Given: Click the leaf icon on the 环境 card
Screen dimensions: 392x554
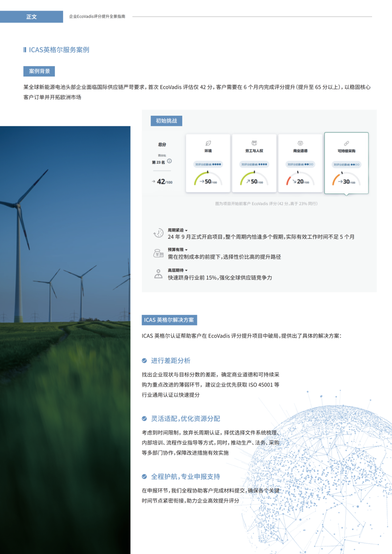Looking at the screenshot, I should [208, 143].
